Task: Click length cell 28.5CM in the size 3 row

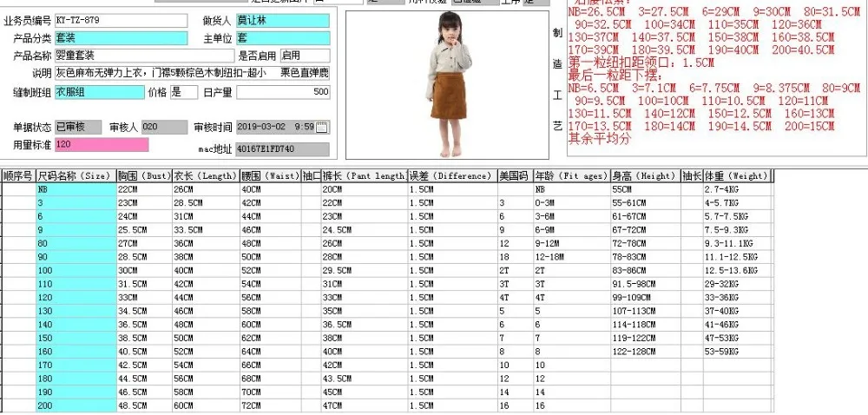Action: pyautogui.click(x=206, y=203)
